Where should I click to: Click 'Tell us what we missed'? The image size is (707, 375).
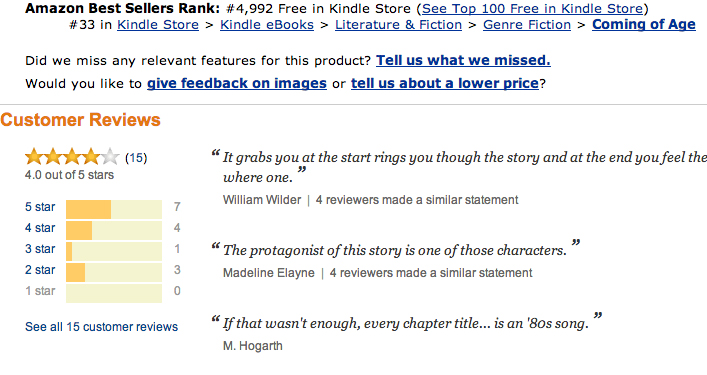pyautogui.click(x=463, y=60)
